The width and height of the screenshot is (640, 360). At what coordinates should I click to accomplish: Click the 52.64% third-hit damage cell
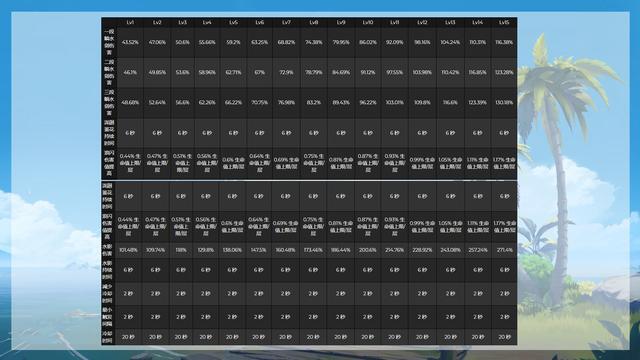coord(157,103)
